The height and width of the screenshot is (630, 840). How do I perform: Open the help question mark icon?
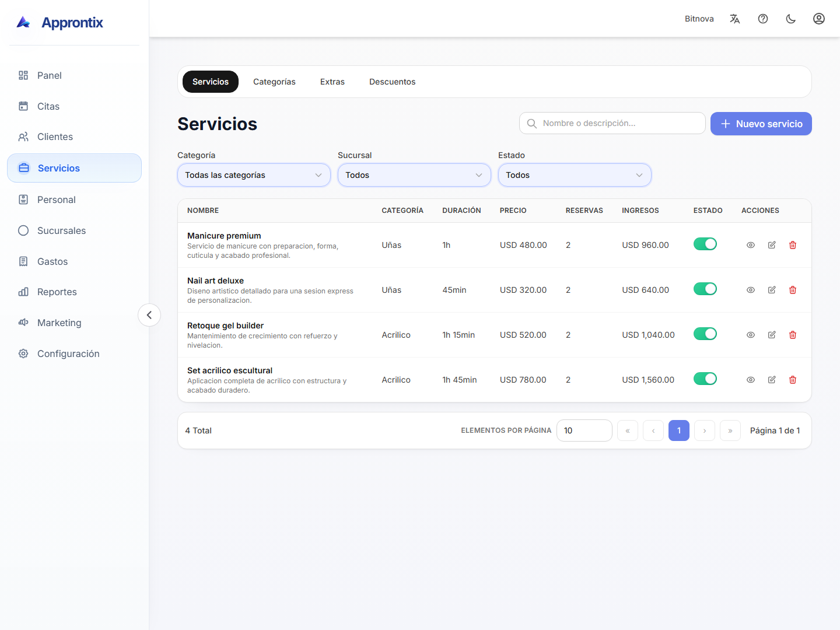coord(763,19)
